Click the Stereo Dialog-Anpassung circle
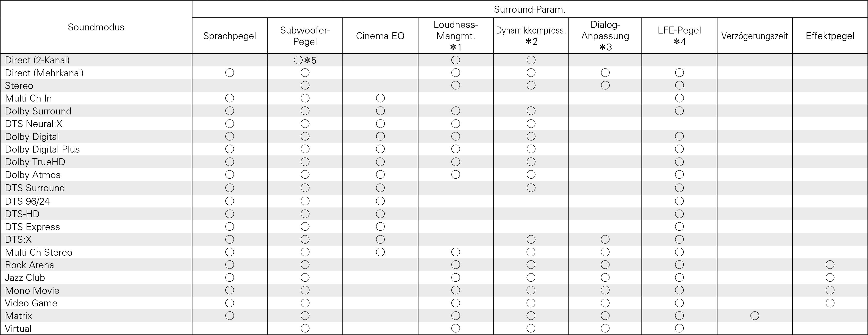 605,86
